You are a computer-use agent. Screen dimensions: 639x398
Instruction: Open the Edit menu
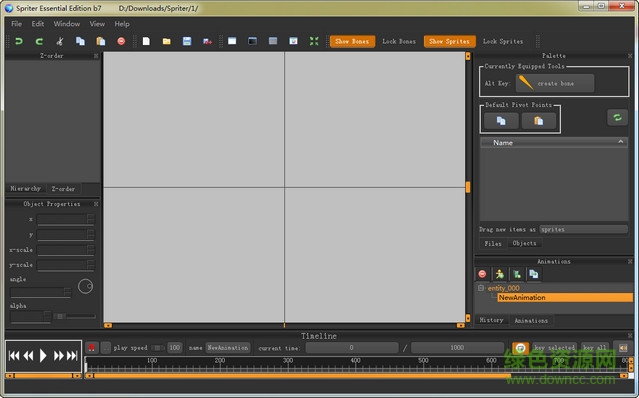(x=38, y=24)
